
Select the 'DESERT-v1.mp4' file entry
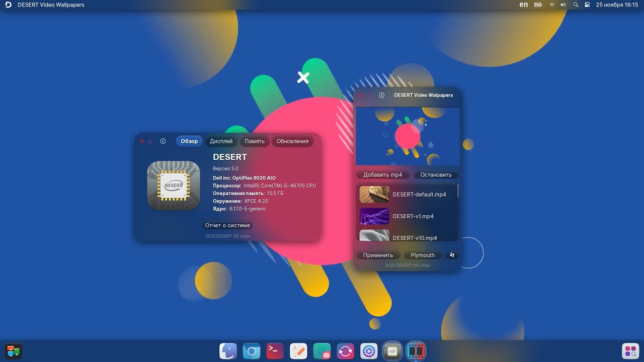[408, 216]
